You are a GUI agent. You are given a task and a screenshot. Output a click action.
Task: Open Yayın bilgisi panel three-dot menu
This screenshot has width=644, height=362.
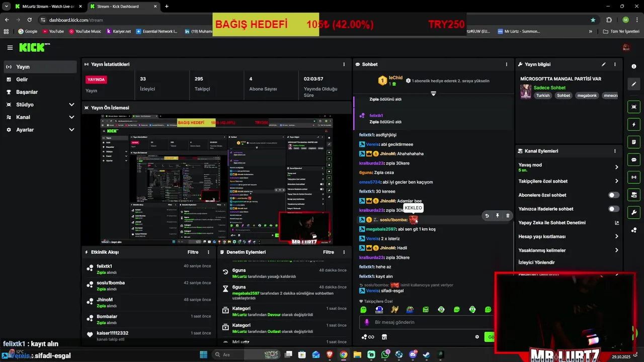(615, 64)
